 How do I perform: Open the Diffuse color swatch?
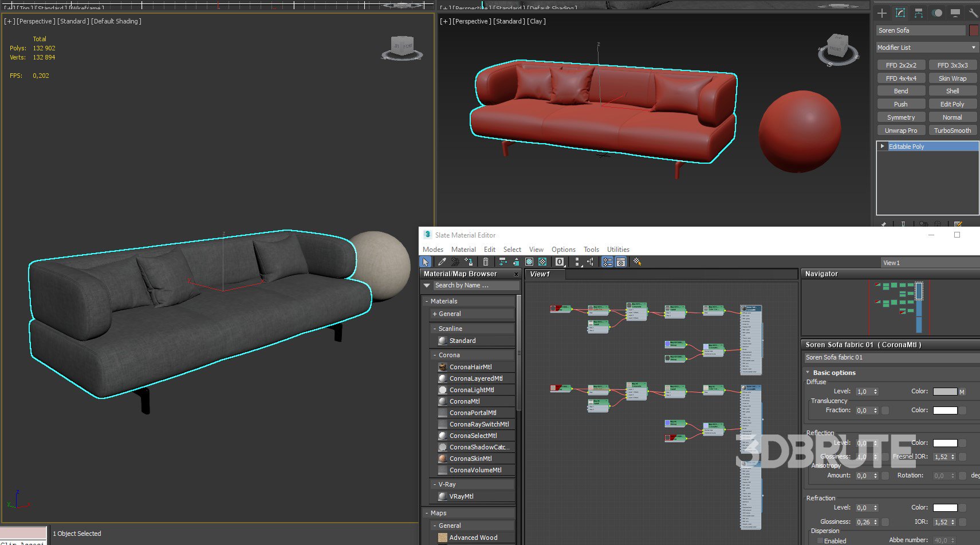click(x=944, y=392)
